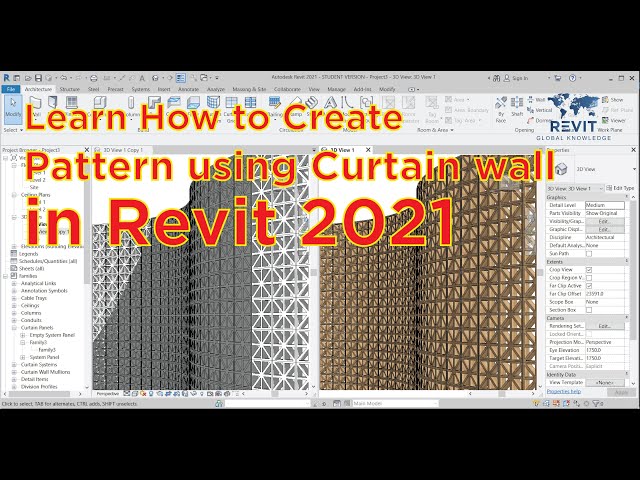Click the Edit Type button
Image resolution: width=640 pixels, height=480 pixels.
click(x=620, y=188)
